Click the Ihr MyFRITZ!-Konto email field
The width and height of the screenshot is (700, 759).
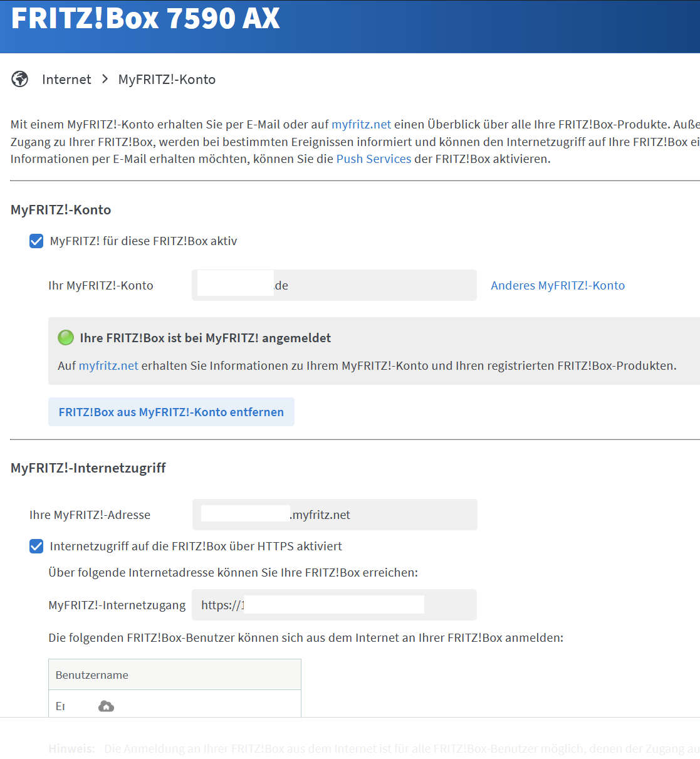tap(334, 285)
